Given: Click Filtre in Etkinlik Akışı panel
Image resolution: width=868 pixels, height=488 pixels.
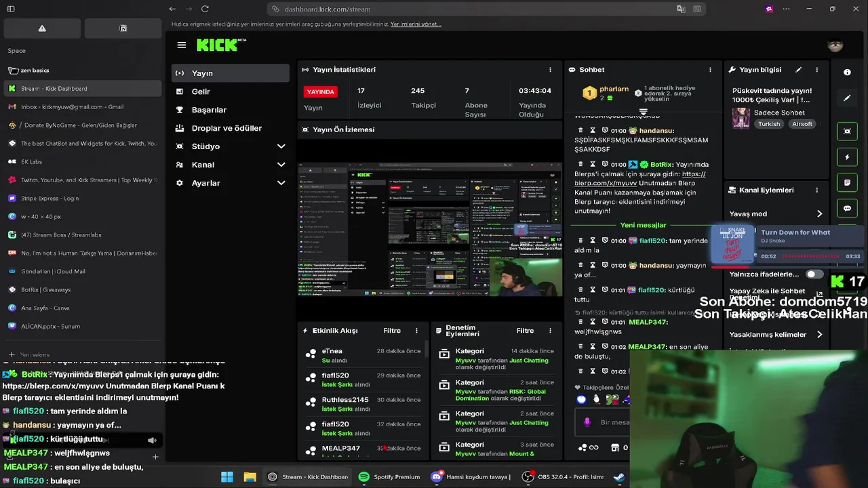Looking at the screenshot, I should [x=391, y=331].
